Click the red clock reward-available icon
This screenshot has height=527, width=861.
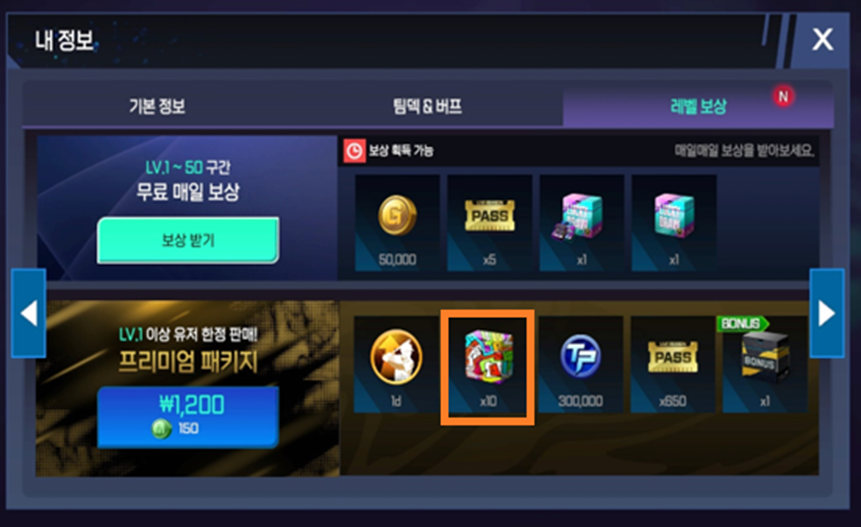coord(354,151)
